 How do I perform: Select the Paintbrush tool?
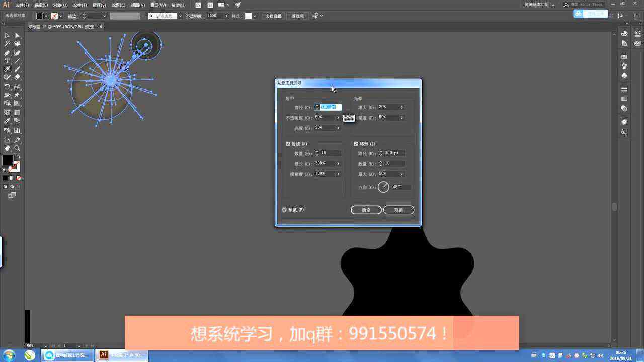click(17, 69)
